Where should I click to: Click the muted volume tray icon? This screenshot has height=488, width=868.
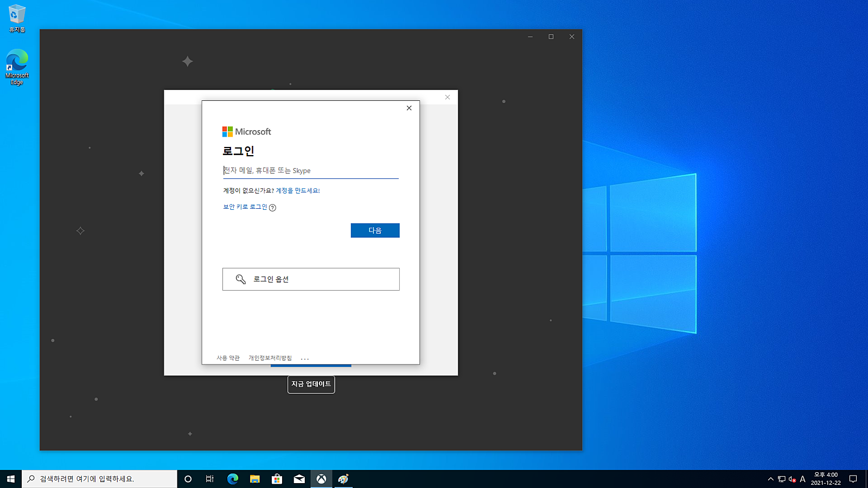tap(792, 479)
